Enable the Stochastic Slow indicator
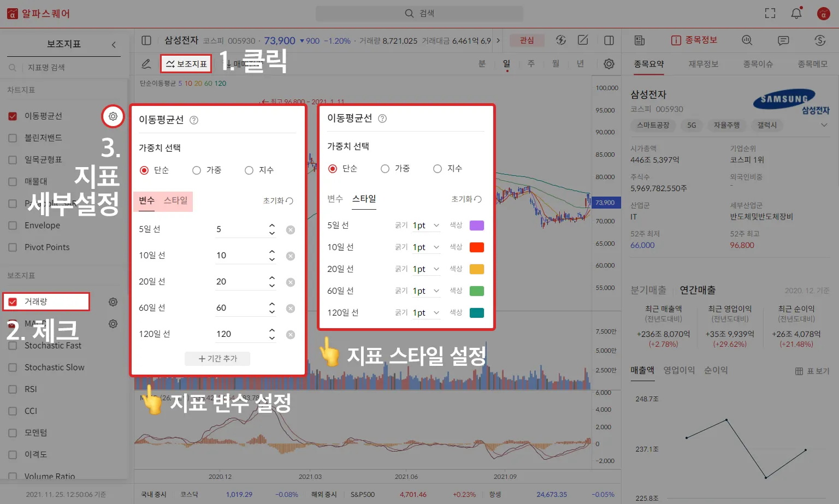This screenshot has height=504, width=839. 13,367
